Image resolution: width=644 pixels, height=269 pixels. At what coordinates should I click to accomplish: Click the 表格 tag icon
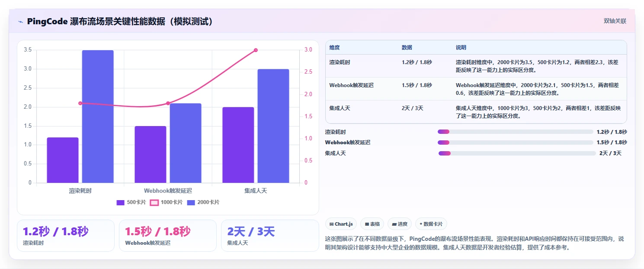(367, 224)
